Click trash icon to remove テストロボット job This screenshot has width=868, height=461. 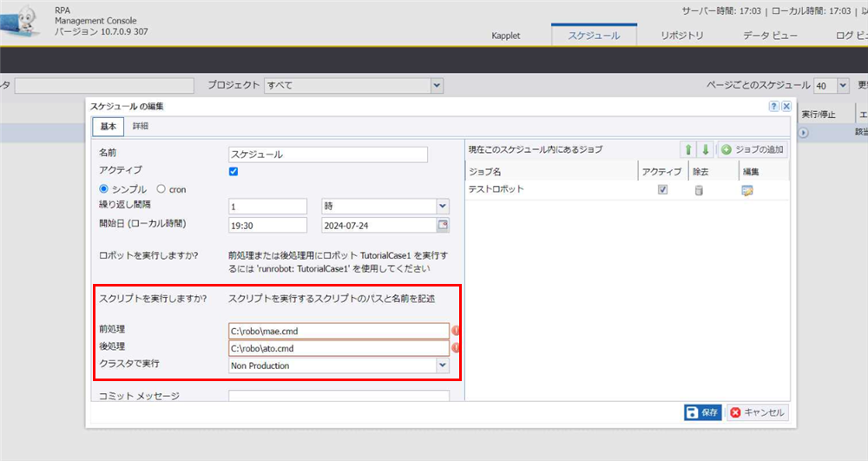(x=699, y=190)
